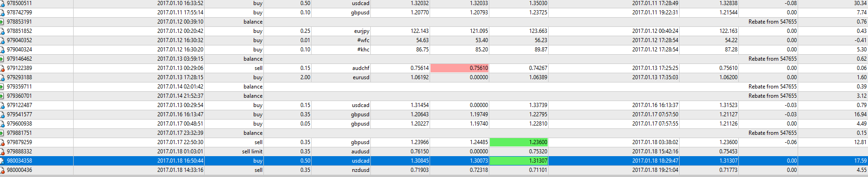Click the order icon beside ticket 978742799
868x177 pixels.
(2, 13)
